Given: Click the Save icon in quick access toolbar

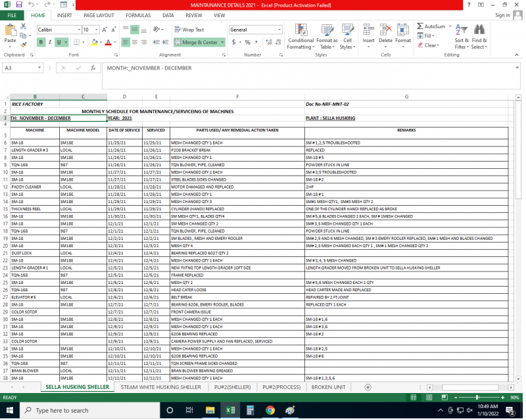Looking at the screenshot, I should 19,5.
